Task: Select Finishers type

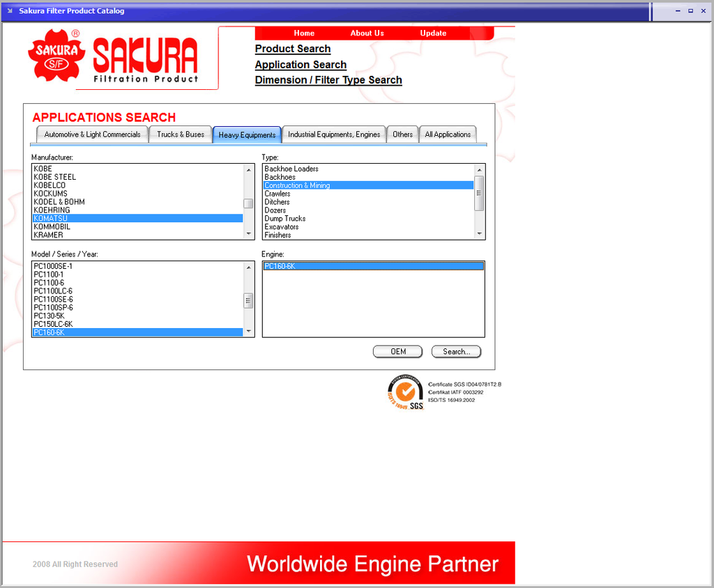Action: pos(368,235)
